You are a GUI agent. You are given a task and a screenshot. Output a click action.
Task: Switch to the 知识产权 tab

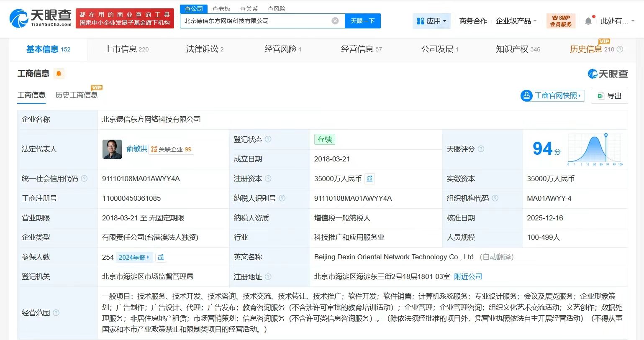(x=518, y=49)
